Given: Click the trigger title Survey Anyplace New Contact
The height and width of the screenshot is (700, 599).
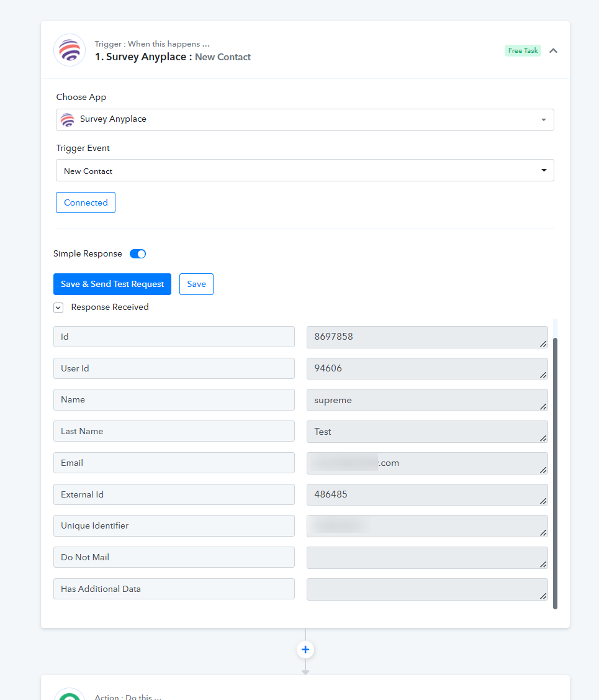Looking at the screenshot, I should pos(173,57).
